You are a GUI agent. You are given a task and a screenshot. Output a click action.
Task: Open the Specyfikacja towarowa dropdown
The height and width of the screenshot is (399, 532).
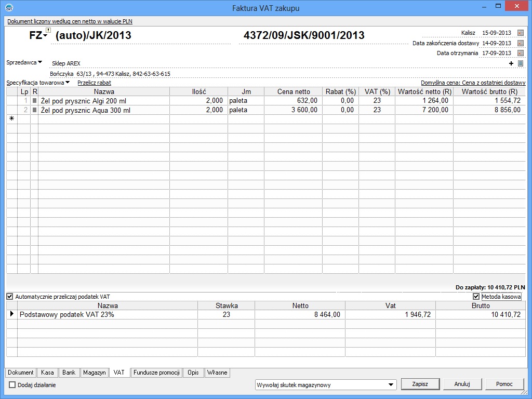(68, 83)
